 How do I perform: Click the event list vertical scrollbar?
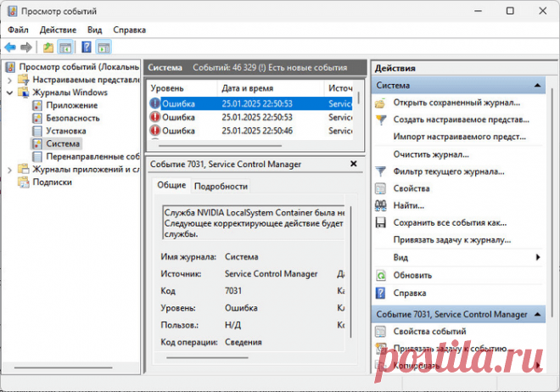(358, 98)
